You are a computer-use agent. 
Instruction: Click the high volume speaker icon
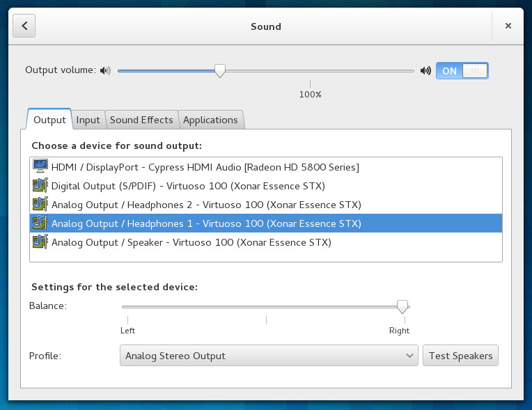tap(425, 70)
